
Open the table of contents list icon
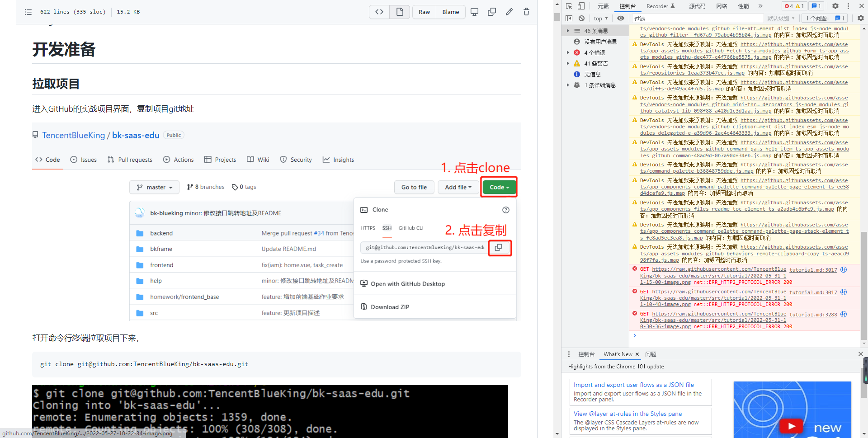coord(28,12)
